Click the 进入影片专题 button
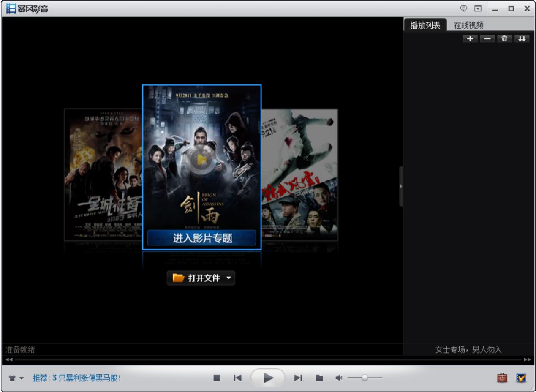 pyautogui.click(x=202, y=238)
